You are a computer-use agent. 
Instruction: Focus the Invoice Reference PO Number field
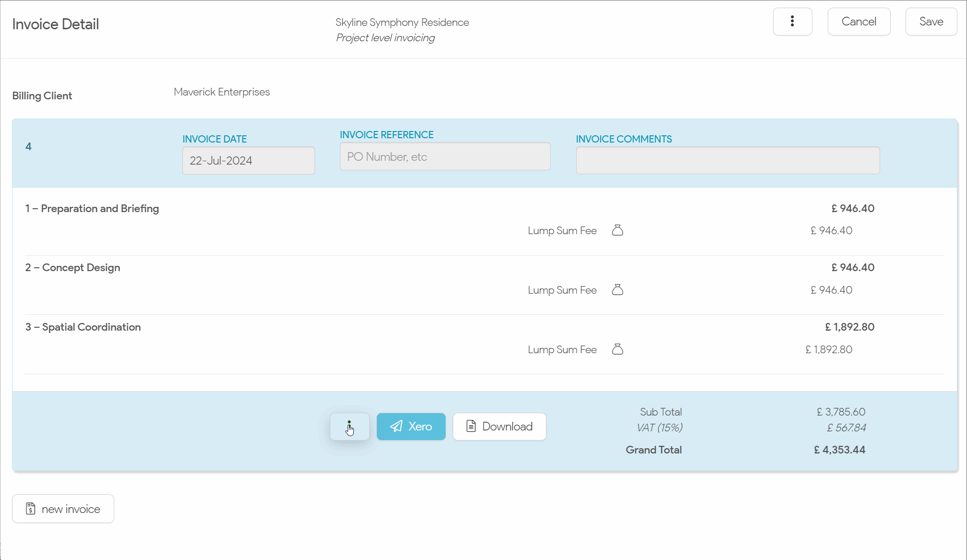pyautogui.click(x=445, y=157)
